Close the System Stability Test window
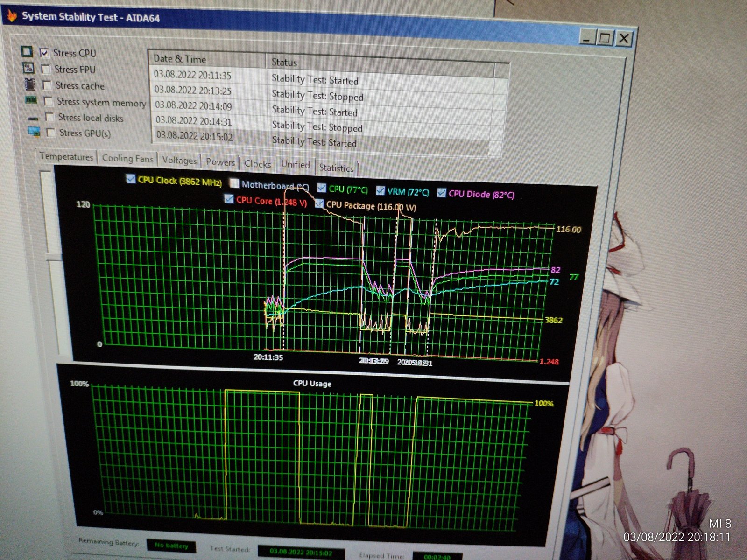The height and width of the screenshot is (560, 747). (624, 38)
